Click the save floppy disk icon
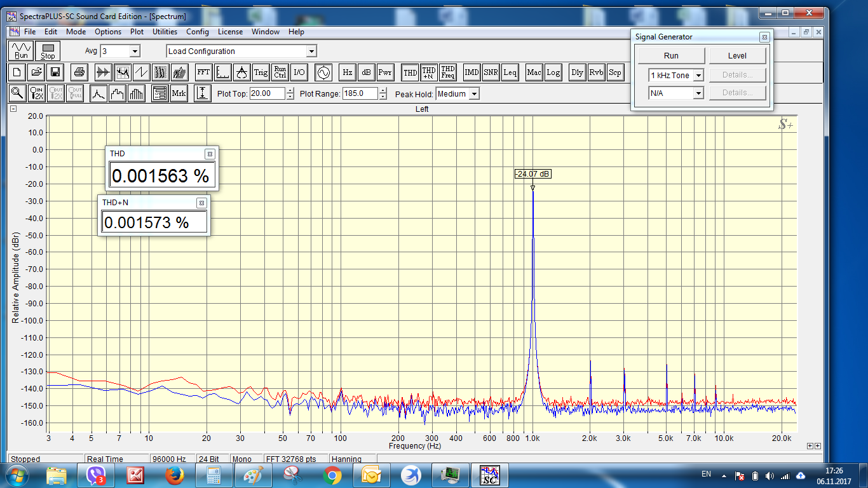The image size is (868, 488). click(55, 72)
